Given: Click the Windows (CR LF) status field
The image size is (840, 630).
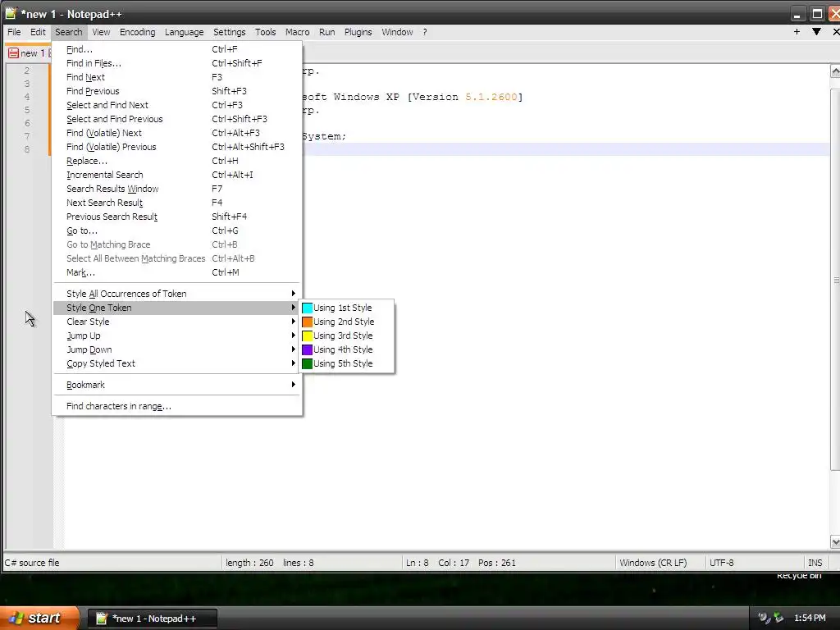Looking at the screenshot, I should pos(653,563).
